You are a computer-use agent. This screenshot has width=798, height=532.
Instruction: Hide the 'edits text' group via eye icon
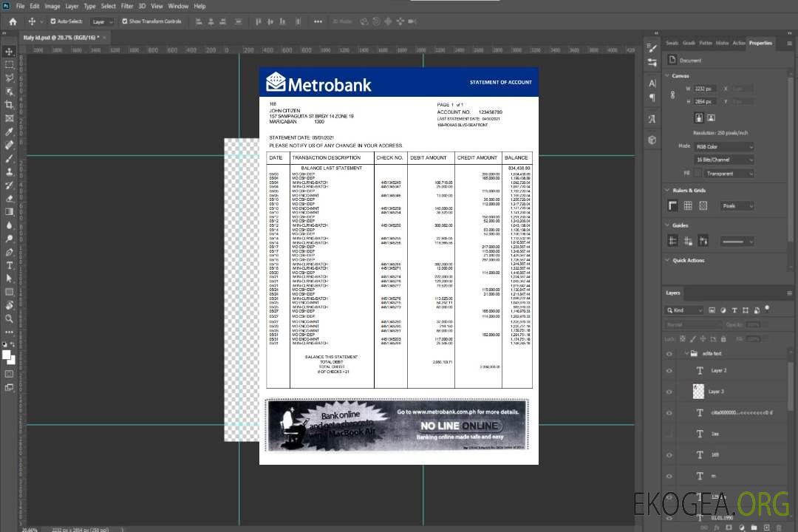click(x=669, y=354)
